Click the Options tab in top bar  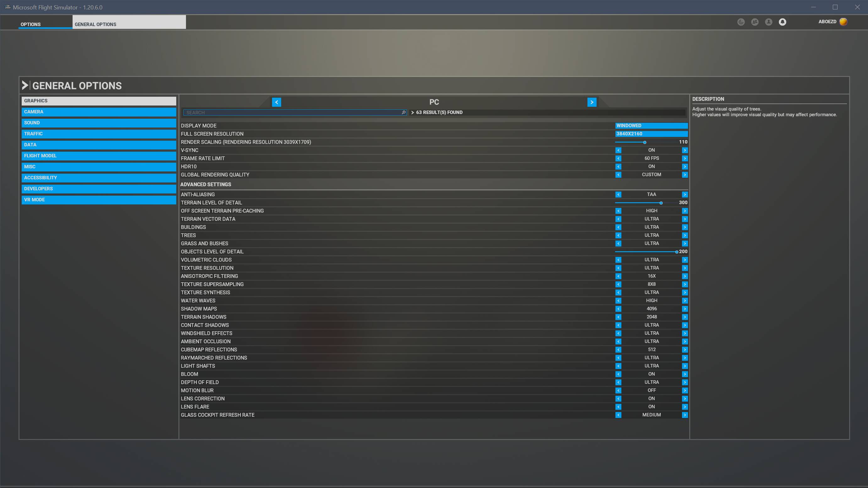[31, 24]
